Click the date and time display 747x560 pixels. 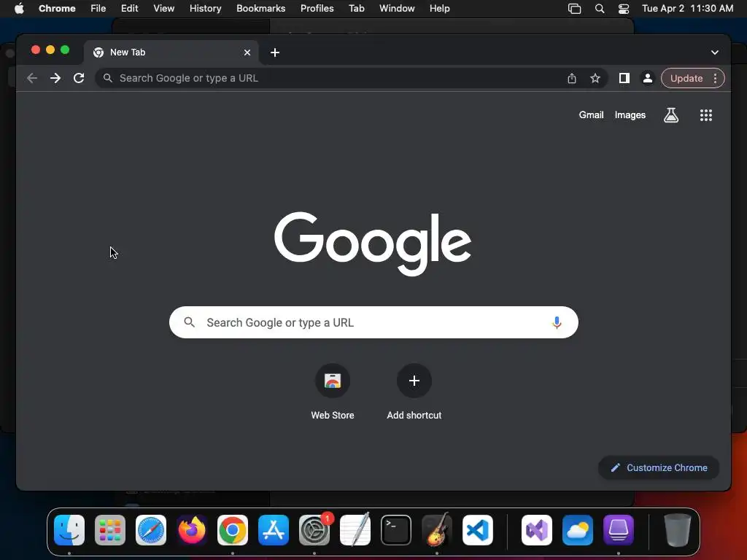687,8
